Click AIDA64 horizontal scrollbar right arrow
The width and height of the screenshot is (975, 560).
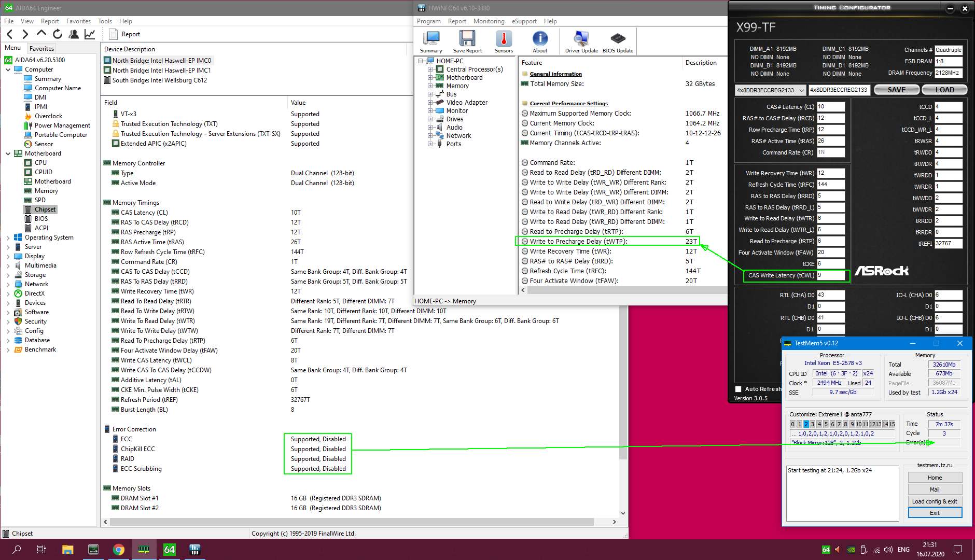tap(615, 522)
